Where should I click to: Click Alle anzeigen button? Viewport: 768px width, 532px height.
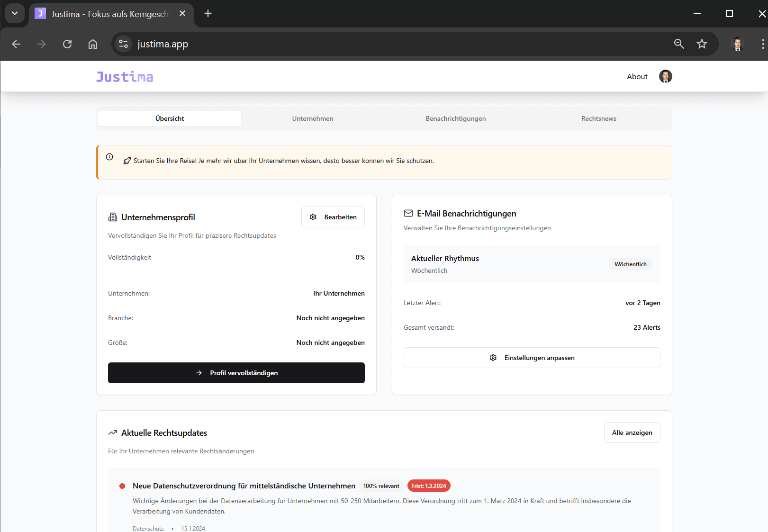632,433
